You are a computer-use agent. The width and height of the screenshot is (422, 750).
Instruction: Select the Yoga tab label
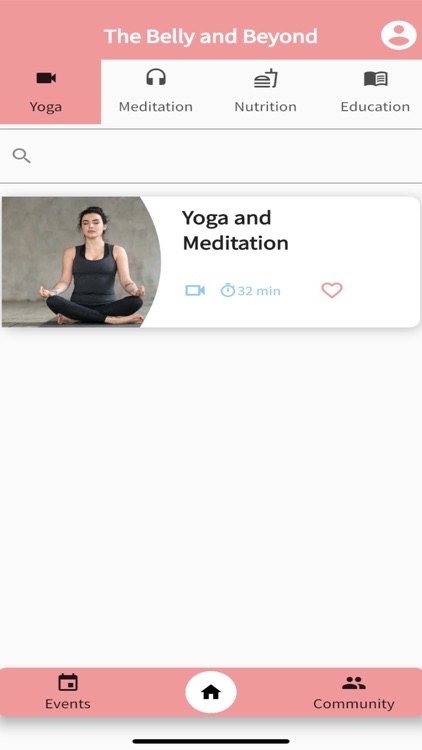click(x=45, y=107)
